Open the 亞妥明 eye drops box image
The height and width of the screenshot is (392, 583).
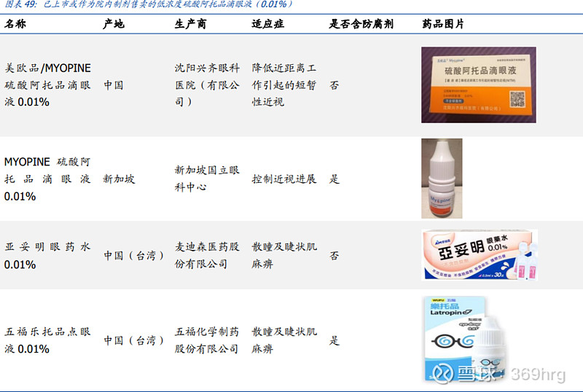tap(480, 255)
